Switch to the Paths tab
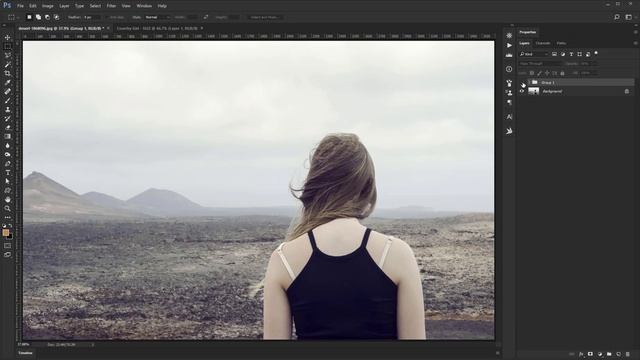Image resolution: width=640 pixels, height=360 pixels. [561, 43]
